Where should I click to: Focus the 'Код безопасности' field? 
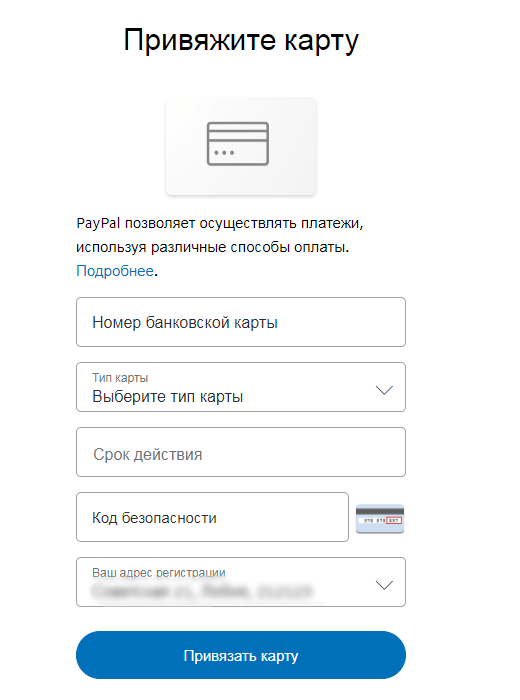(x=212, y=517)
